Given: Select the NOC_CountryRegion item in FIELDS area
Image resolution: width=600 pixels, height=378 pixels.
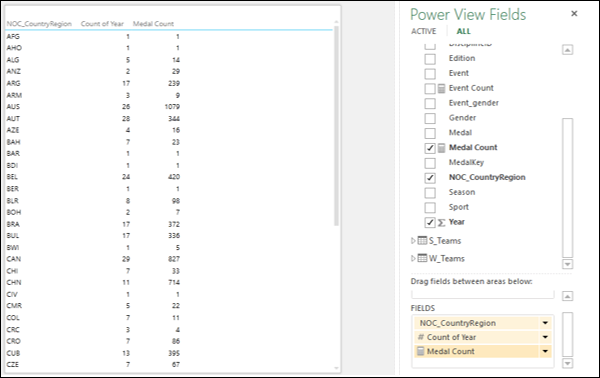Looking at the screenshot, I should point(483,323).
